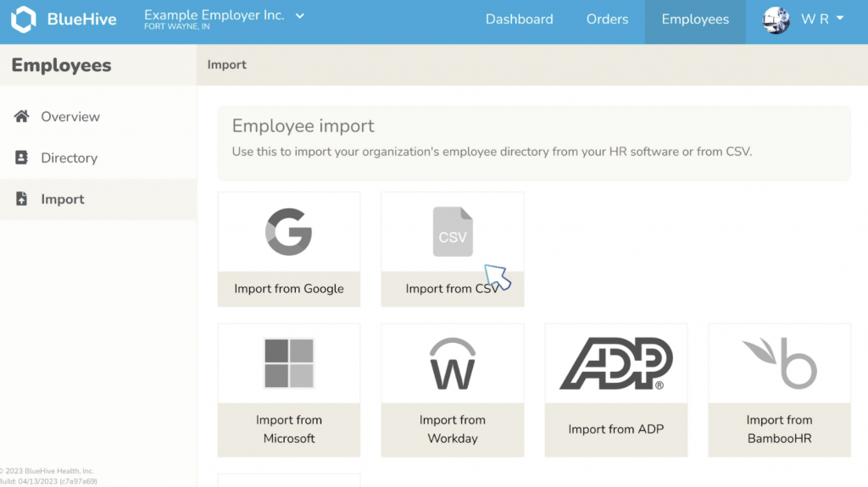This screenshot has width=868, height=487.
Task: Click the Directory contacts icon
Action: pyautogui.click(x=21, y=158)
